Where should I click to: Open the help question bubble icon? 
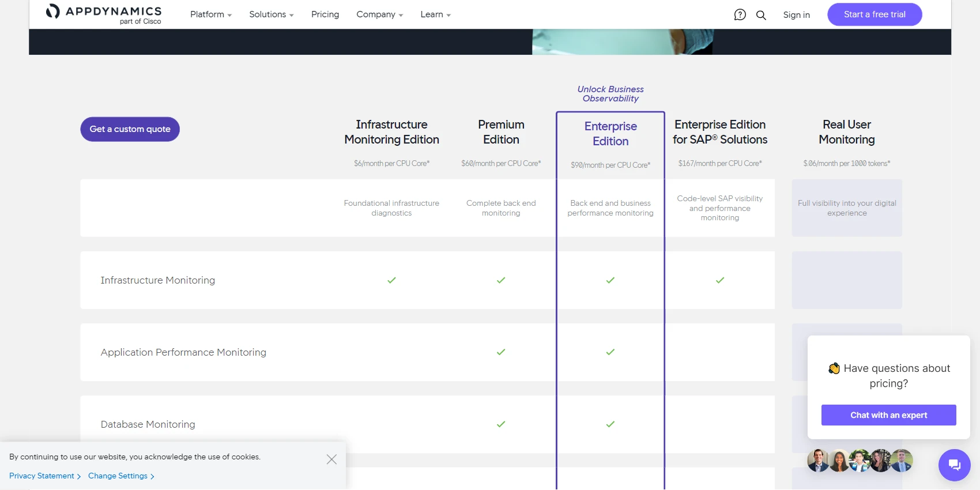740,15
